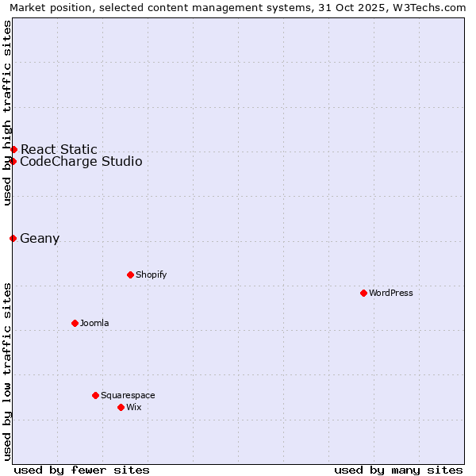Click the Squarespace data point marker
The image size is (476, 476).
pyautogui.click(x=95, y=395)
